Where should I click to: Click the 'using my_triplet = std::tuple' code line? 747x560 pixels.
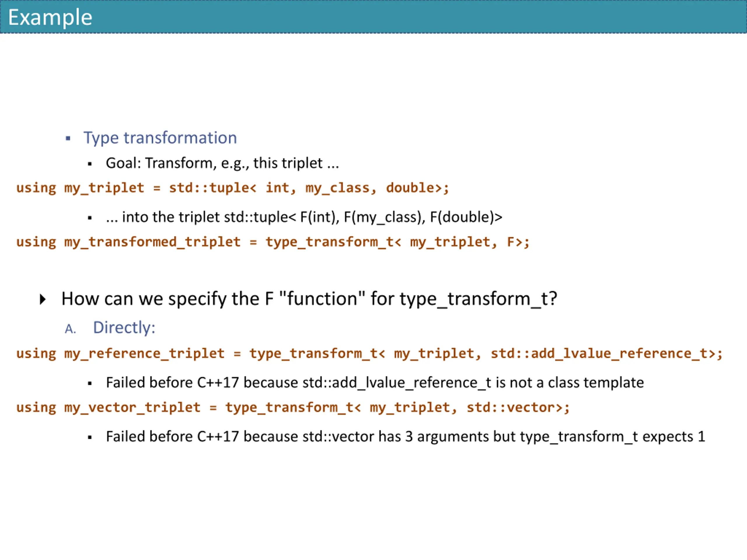[233, 188]
